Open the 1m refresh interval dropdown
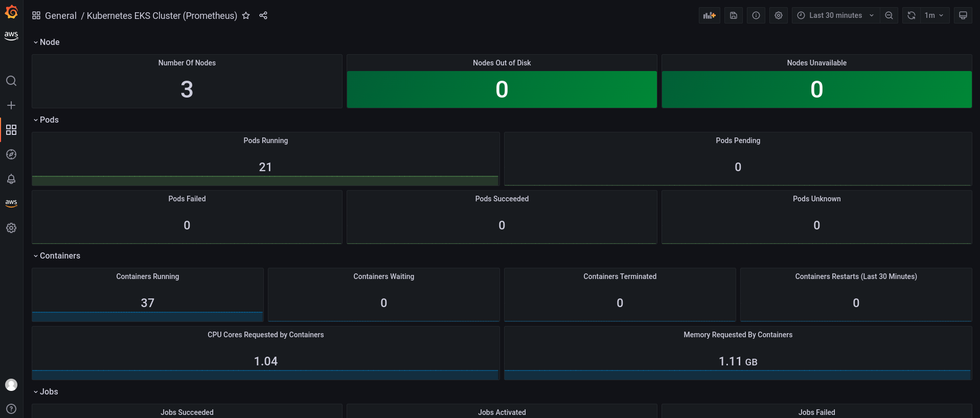Viewport: 980px width, 418px height. coord(934,15)
